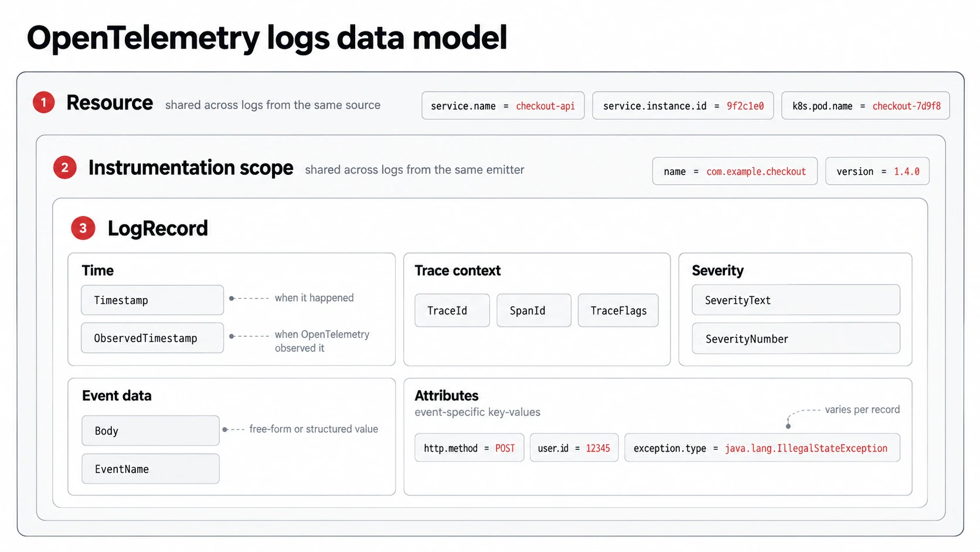Select the SeverityText field

click(x=796, y=300)
